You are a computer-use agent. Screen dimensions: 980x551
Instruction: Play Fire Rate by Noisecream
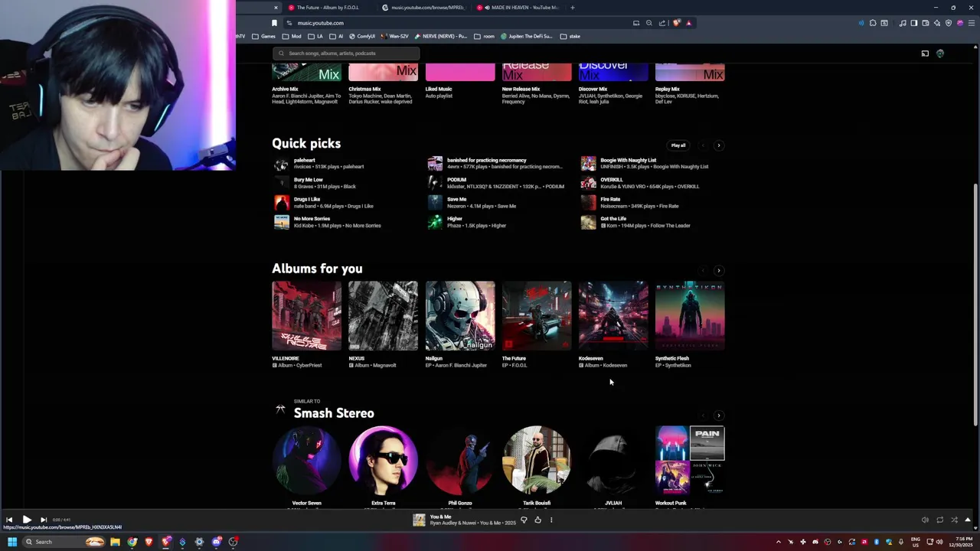point(588,203)
